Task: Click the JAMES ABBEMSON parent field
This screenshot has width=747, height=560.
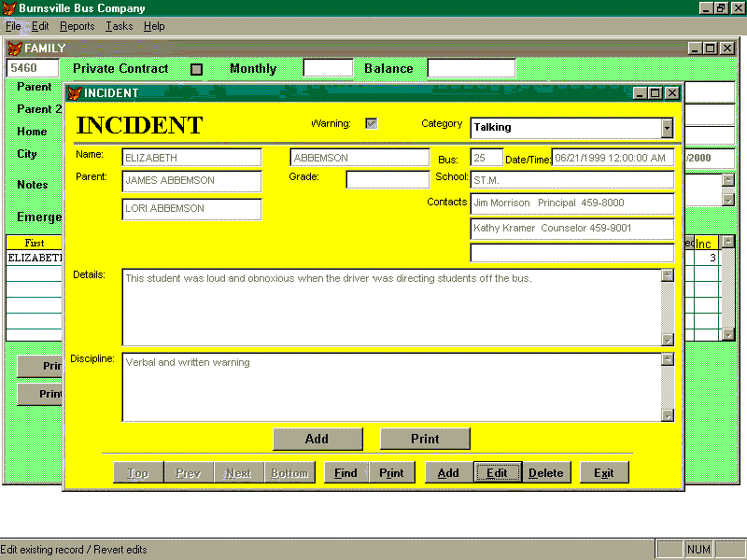Action: tap(192, 181)
